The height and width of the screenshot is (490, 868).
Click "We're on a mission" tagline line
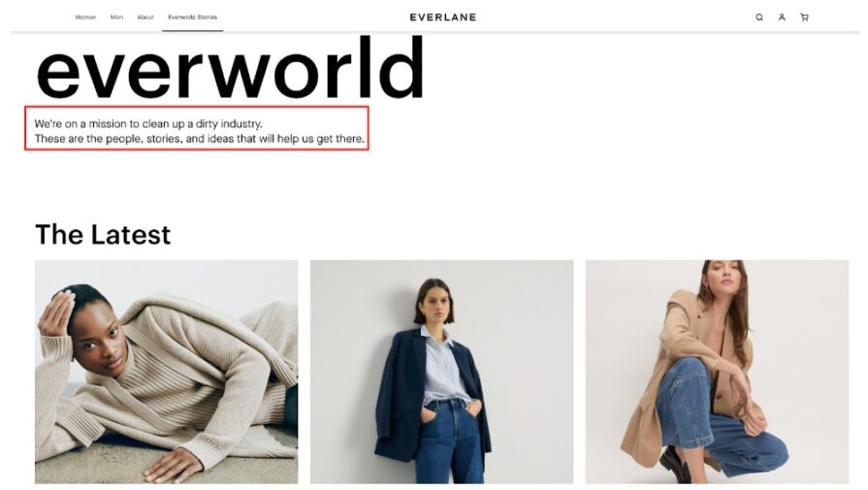pos(148,123)
